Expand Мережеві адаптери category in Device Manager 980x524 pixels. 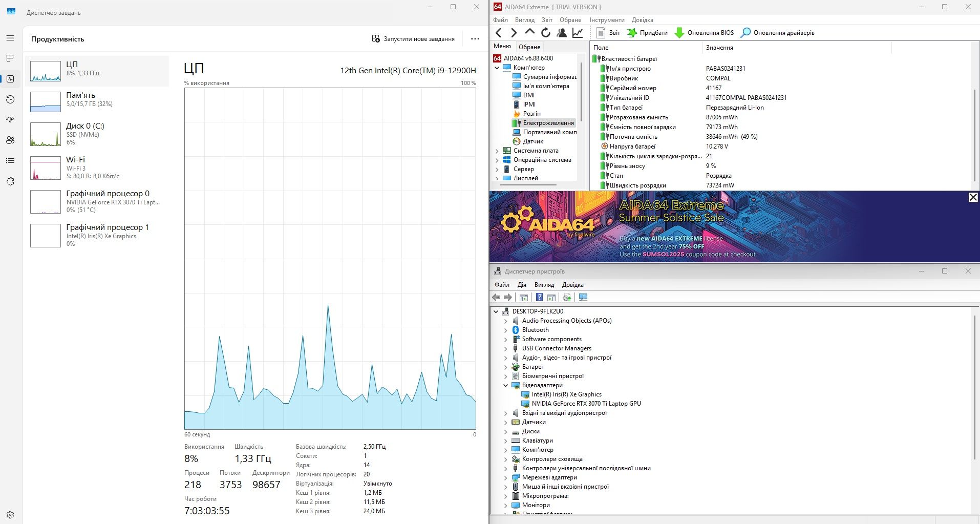tap(505, 477)
